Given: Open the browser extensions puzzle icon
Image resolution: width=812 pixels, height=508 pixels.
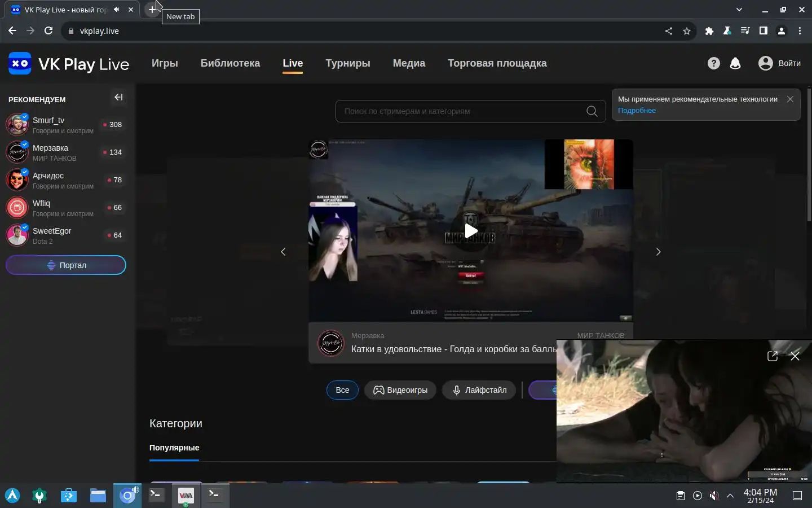Looking at the screenshot, I should coord(709,31).
